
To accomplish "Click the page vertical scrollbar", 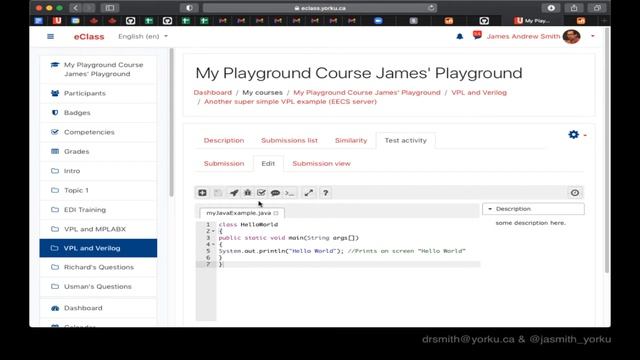I will [607, 151].
